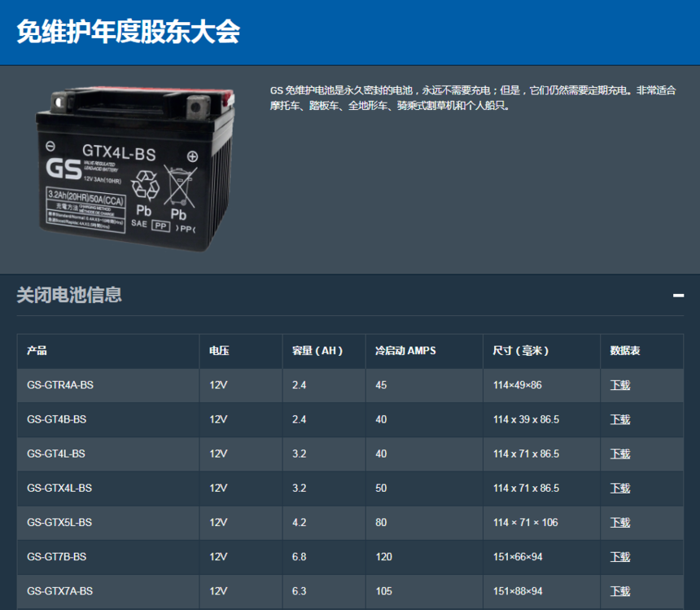Image resolution: width=700 pixels, height=610 pixels.
Task: Download datasheet for GS-GTX7A-BS
Action: click(620, 591)
